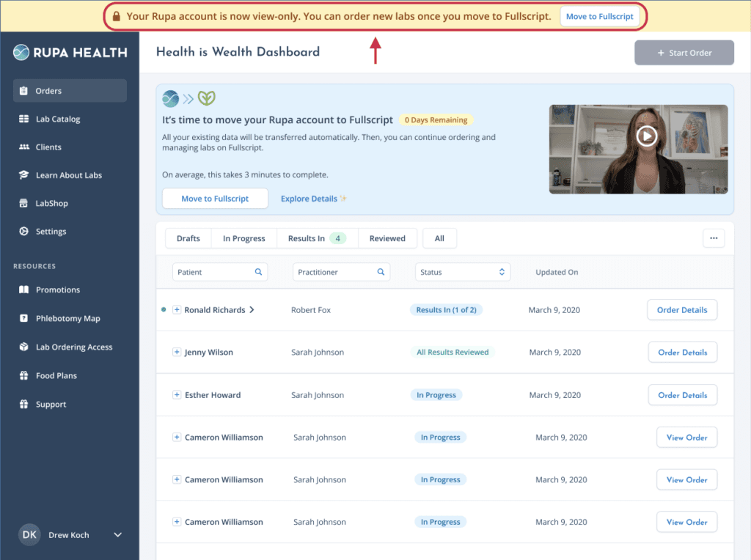Click the Rupa Health logo
This screenshot has height=560, width=751.
point(70,52)
